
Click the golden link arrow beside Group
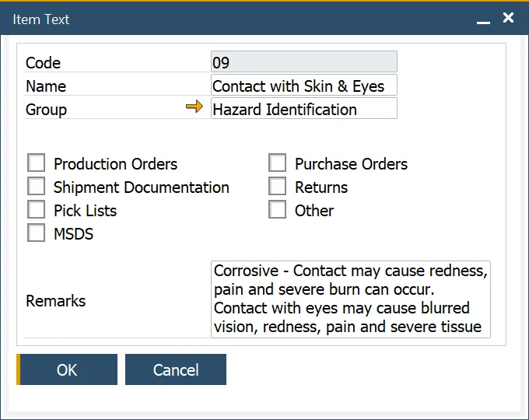coord(194,107)
